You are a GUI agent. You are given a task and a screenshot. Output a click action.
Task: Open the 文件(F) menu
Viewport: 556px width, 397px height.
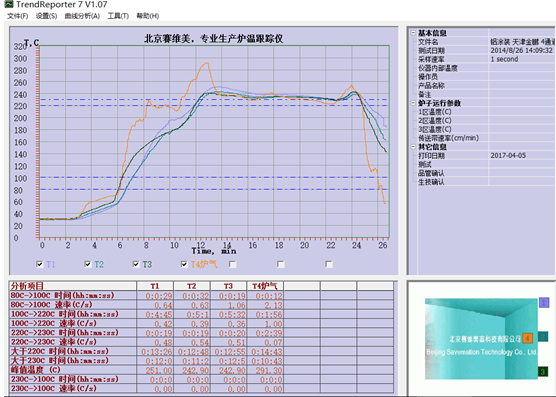18,16
